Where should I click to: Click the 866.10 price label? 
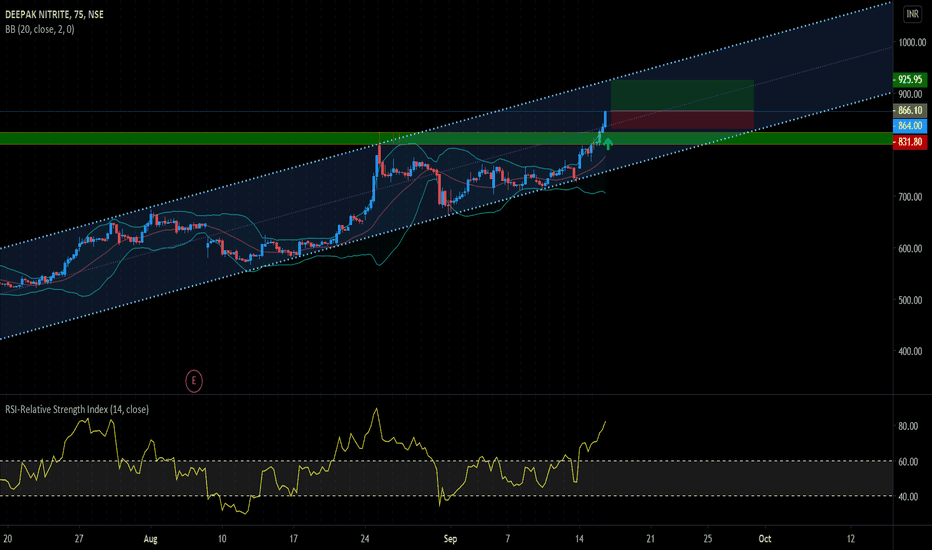[x=910, y=110]
